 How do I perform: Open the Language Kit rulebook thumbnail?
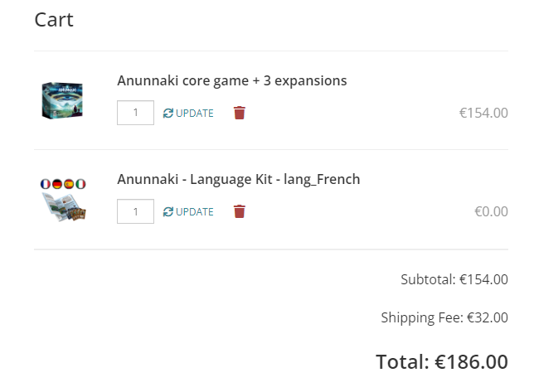[x=64, y=207]
